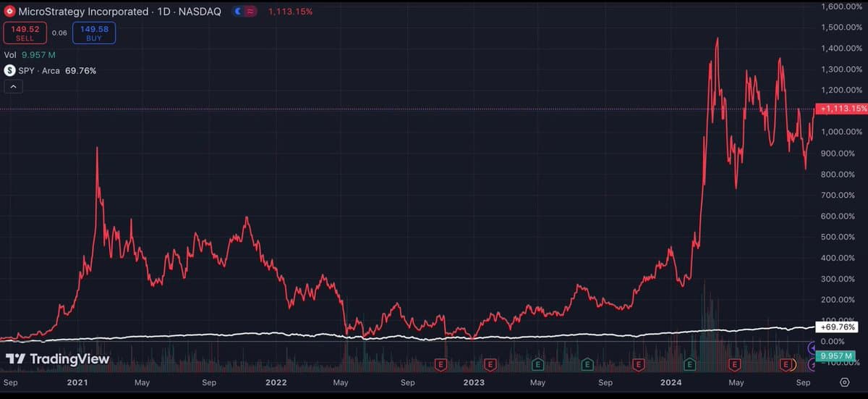Open green earnings marker above May 2023
Image resolution: width=868 pixels, height=399 pixels.
537,364
